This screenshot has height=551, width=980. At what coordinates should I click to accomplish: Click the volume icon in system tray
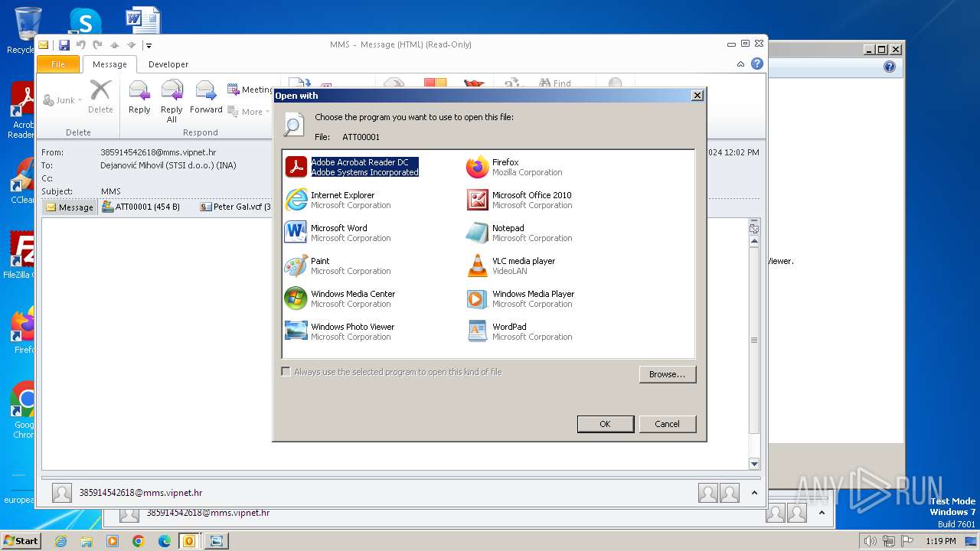pos(870,541)
